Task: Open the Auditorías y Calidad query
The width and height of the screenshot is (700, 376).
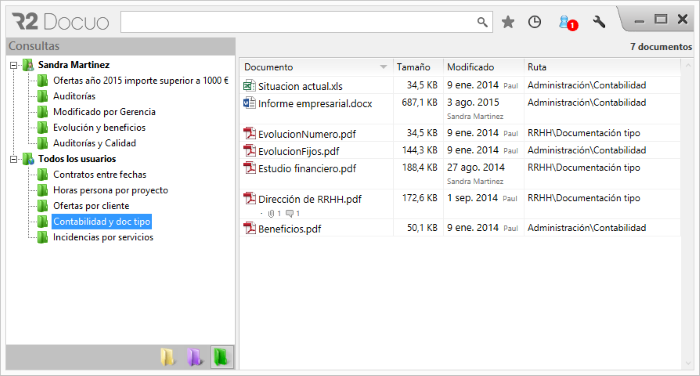Action: click(95, 143)
